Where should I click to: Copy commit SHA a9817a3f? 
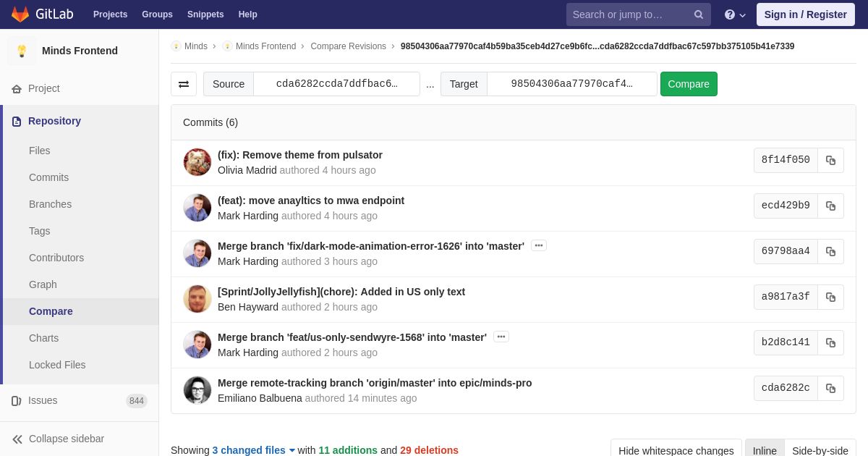point(830,297)
